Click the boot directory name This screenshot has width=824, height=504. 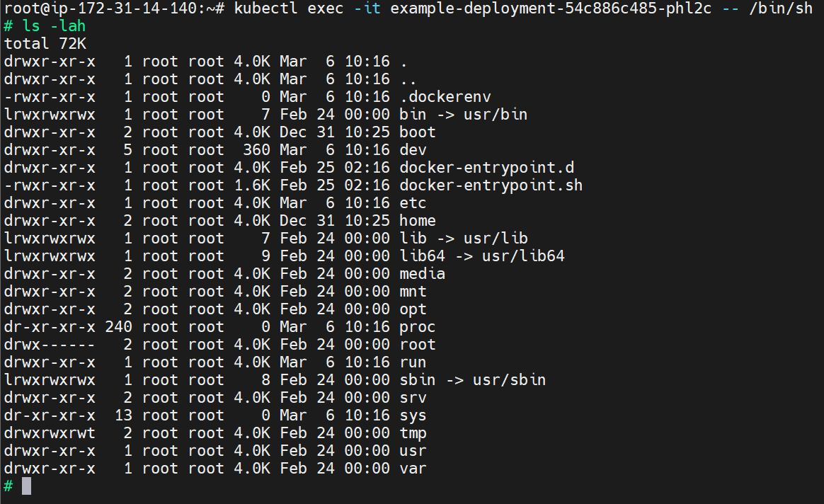click(x=417, y=132)
